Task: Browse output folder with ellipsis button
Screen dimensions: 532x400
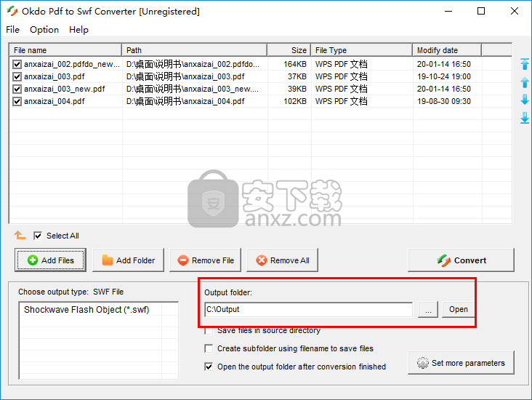Action: click(428, 310)
